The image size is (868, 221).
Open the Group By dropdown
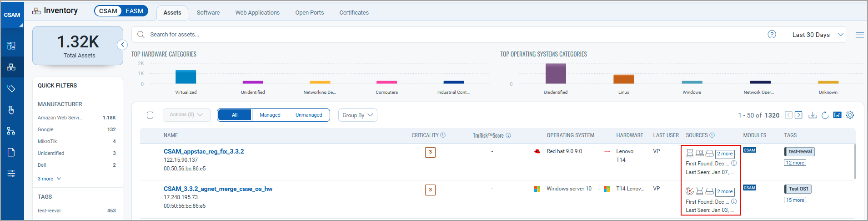357,115
